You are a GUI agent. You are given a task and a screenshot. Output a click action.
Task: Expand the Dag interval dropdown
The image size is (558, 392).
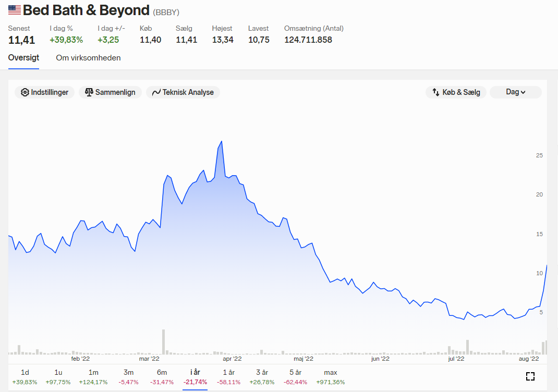pos(516,92)
